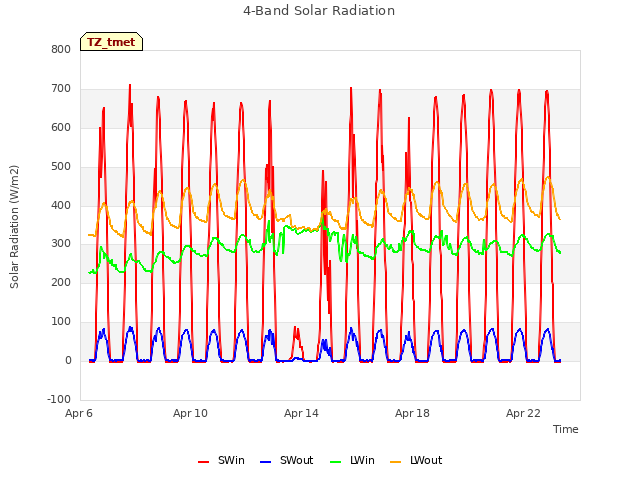
Task: Click the green LWin legend color marker
Action: [335, 462]
